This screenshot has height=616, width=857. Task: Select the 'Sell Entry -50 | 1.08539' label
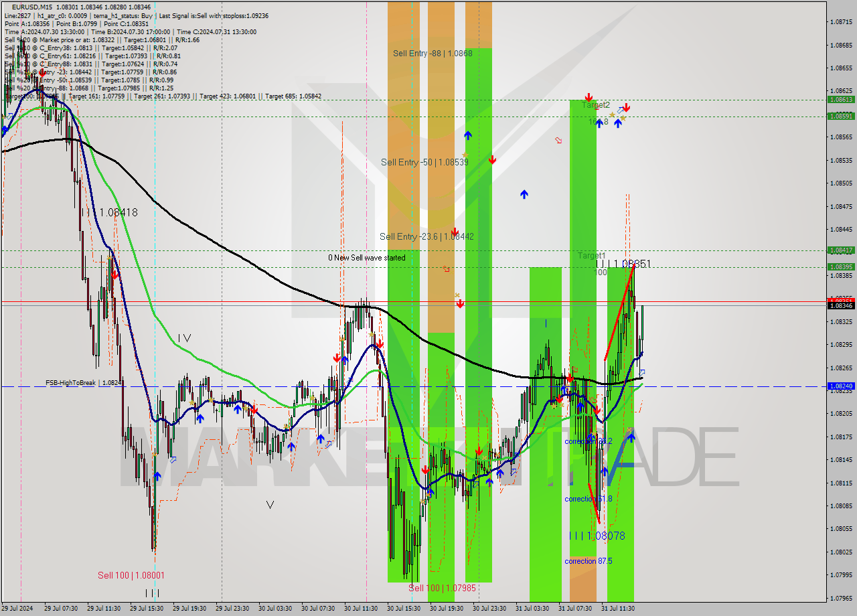coord(424,162)
